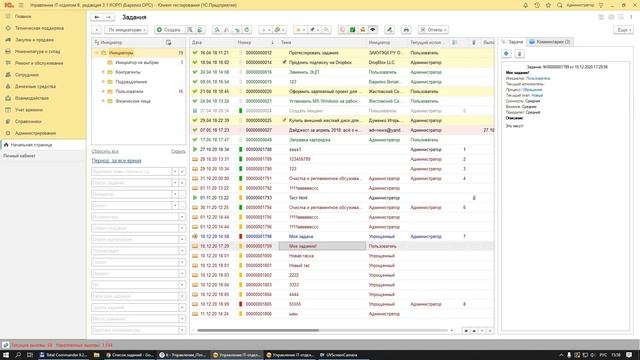
Task: Open the global search magnifier
Action: pos(560,5)
